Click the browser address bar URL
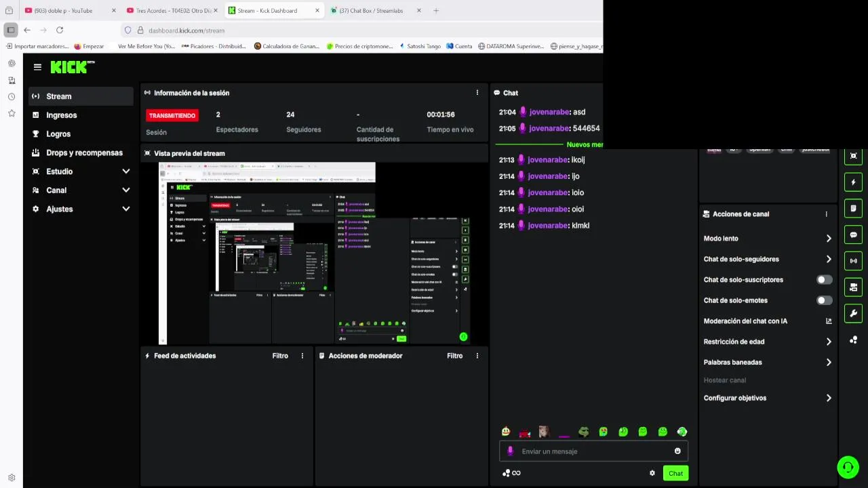The height and width of the screenshot is (488, 868). (186, 30)
